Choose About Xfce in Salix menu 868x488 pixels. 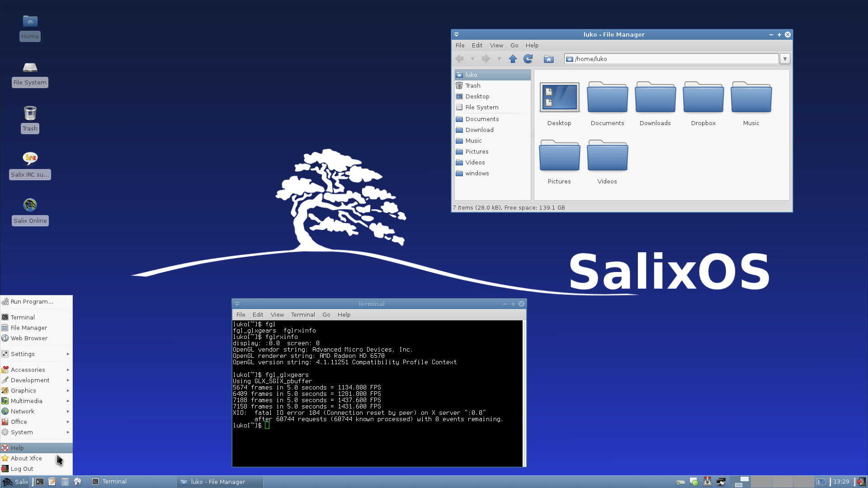click(36, 458)
